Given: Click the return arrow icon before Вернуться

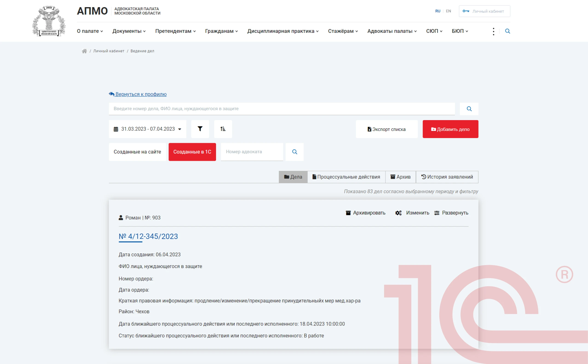Looking at the screenshot, I should (111, 94).
